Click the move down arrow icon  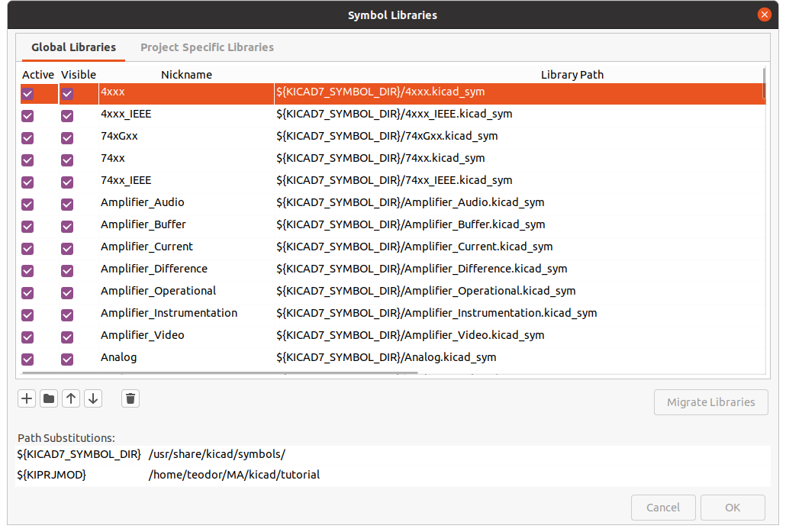click(x=93, y=398)
